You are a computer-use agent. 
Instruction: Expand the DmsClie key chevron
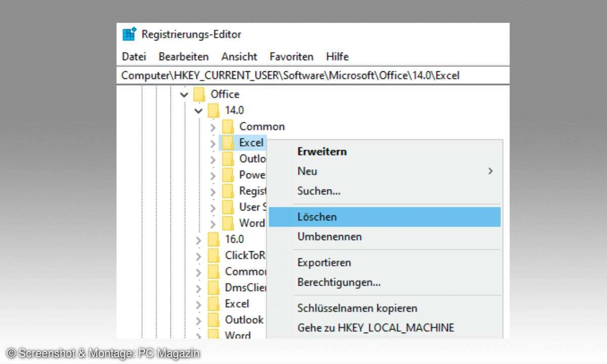tap(199, 288)
